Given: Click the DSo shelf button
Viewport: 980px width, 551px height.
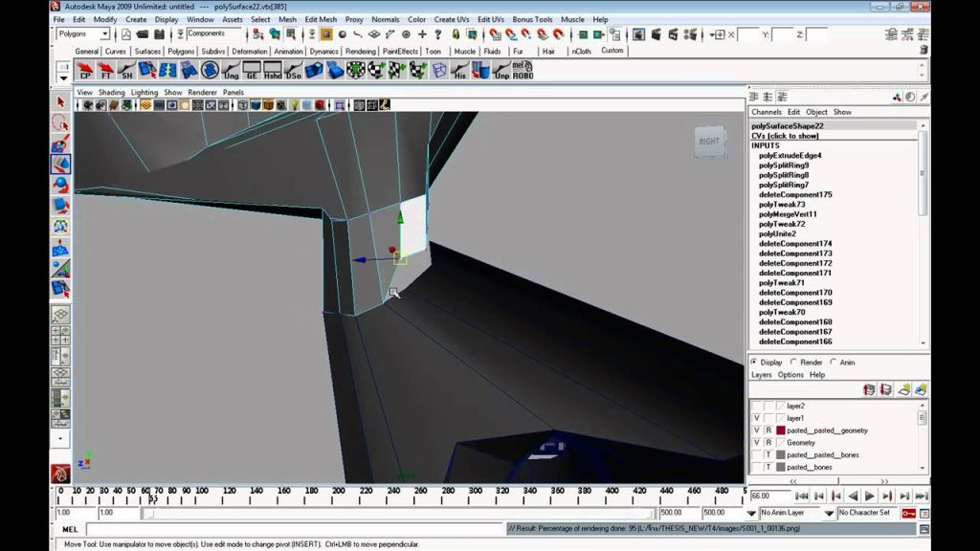Looking at the screenshot, I should click(293, 70).
